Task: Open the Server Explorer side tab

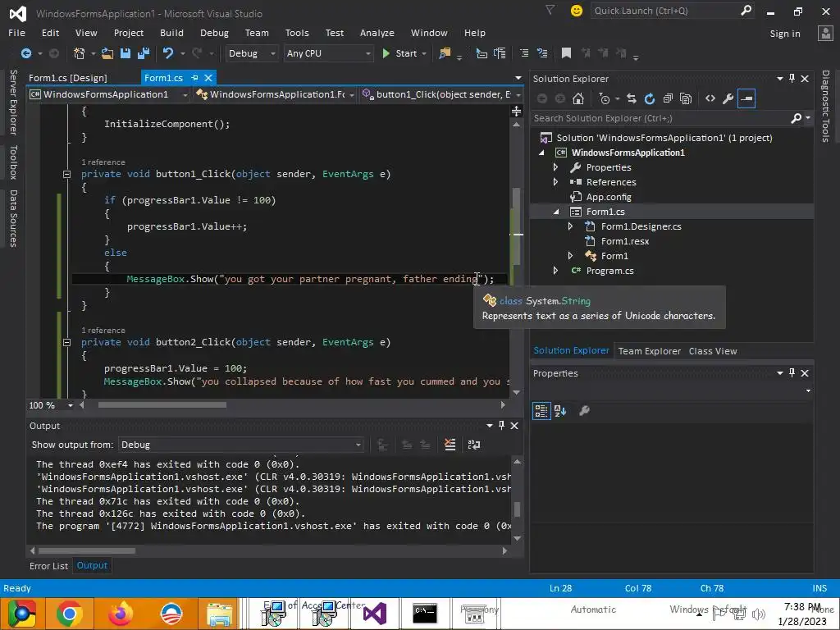Action: click(13, 102)
